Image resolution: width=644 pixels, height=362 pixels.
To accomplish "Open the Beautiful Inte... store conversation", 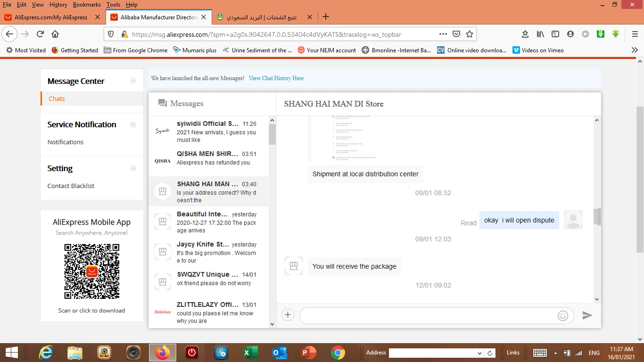I will [208, 222].
